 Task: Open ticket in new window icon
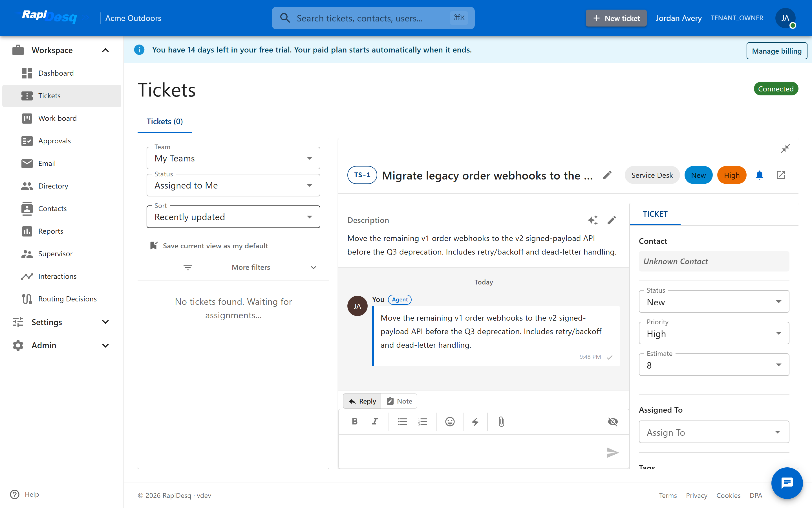[x=781, y=175]
